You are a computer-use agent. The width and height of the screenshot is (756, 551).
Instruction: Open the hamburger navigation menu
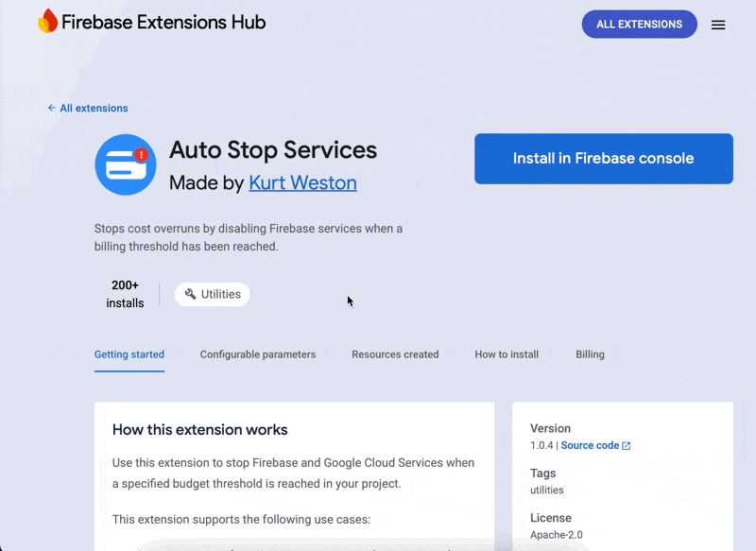718,25
